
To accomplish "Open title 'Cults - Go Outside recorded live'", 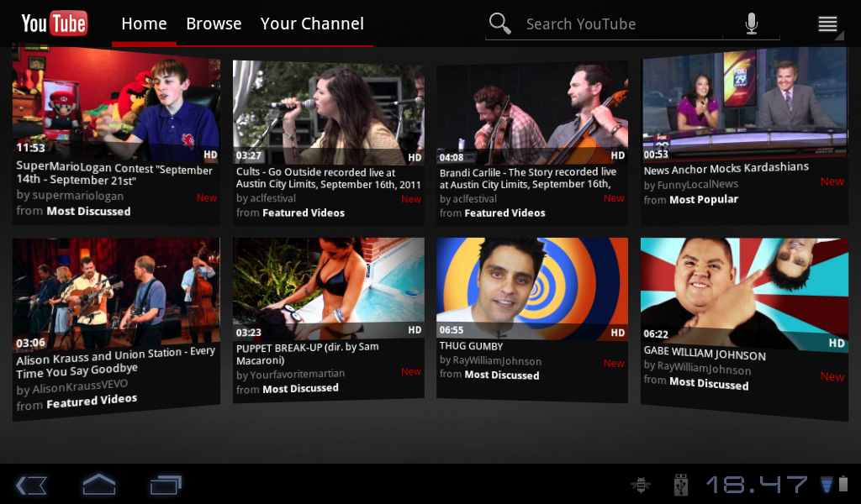I will tap(329, 178).
